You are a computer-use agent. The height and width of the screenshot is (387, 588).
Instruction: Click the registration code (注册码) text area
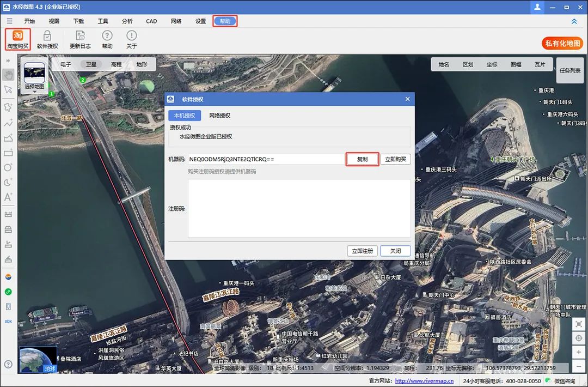click(x=299, y=208)
